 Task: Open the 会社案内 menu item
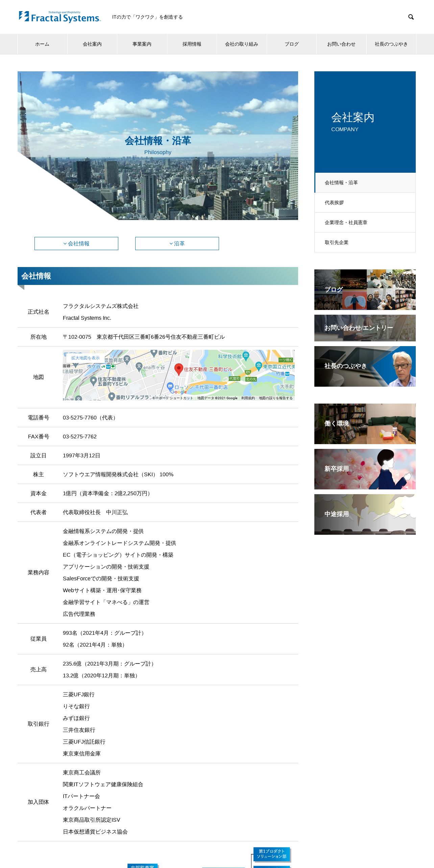tap(92, 44)
